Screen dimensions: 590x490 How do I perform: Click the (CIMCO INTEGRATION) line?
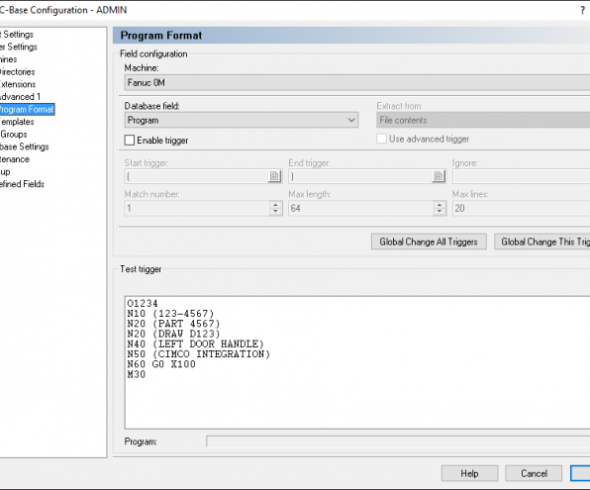click(x=199, y=355)
